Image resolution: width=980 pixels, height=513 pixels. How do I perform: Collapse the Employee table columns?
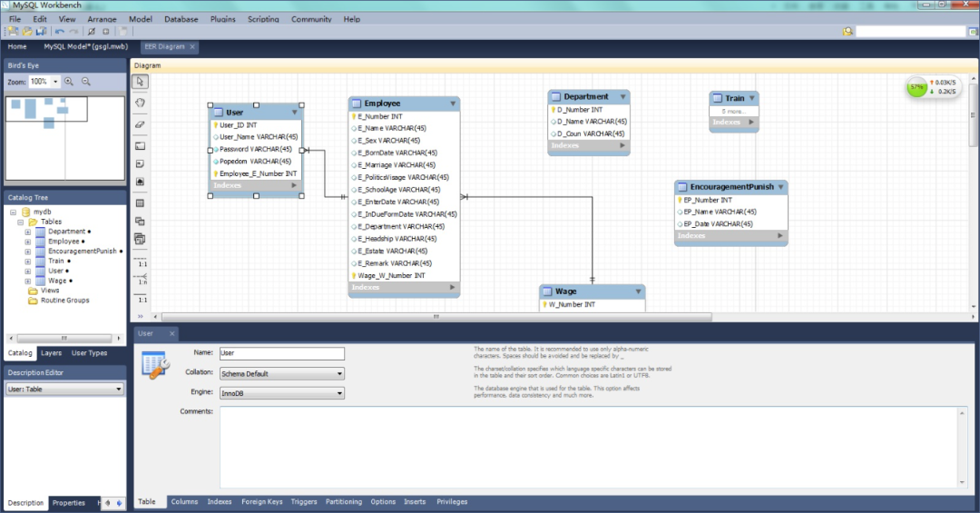coord(453,104)
